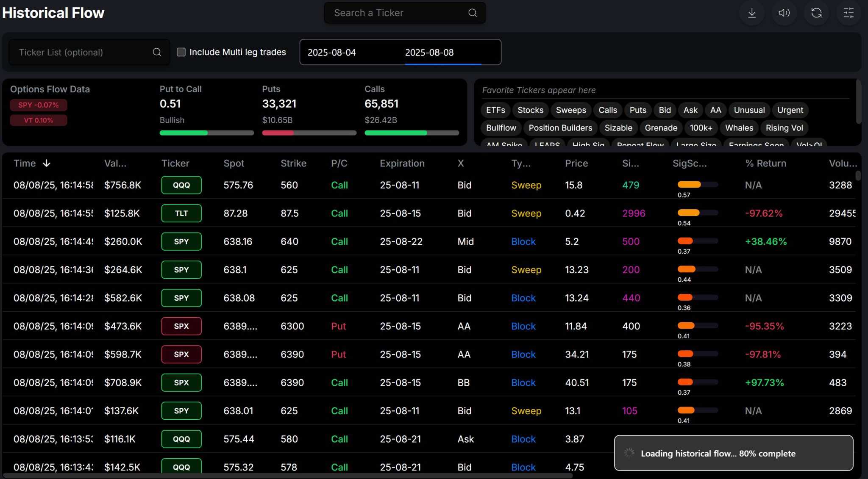The image size is (868, 479).
Task: Click the +38.46% return value
Action: coord(766,242)
